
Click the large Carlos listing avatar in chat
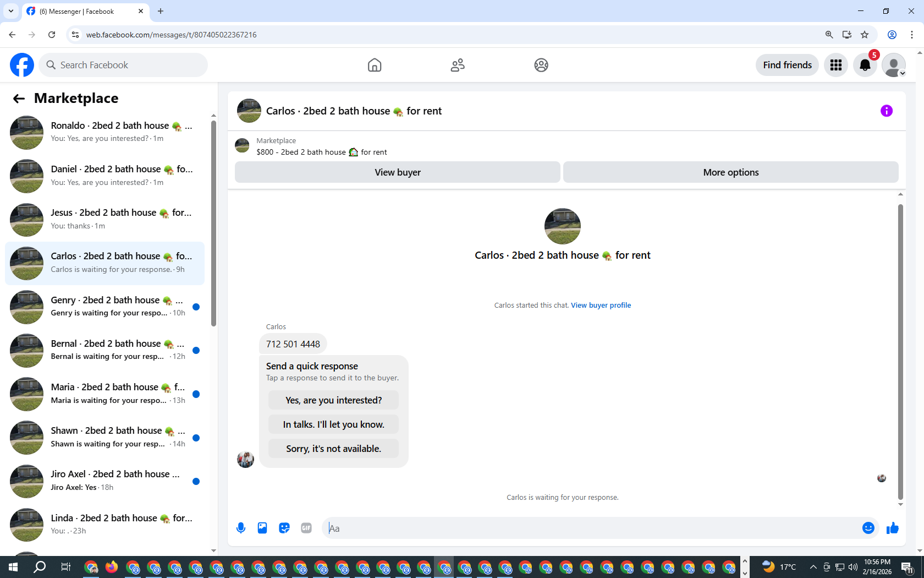pos(562,226)
